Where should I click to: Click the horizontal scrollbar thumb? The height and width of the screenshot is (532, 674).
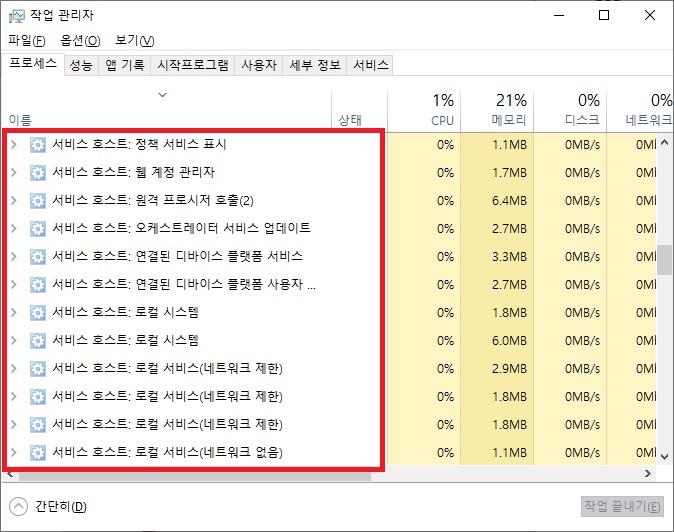195,476
